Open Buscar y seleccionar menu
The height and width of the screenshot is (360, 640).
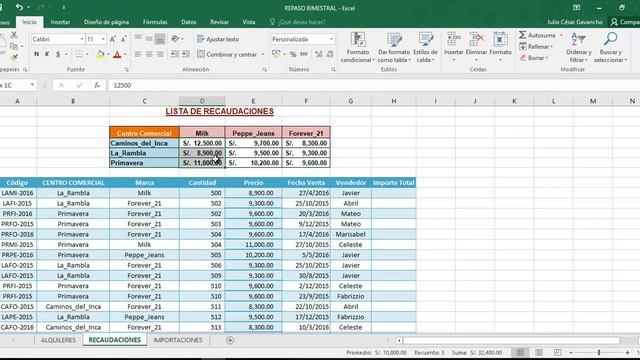click(x=610, y=47)
